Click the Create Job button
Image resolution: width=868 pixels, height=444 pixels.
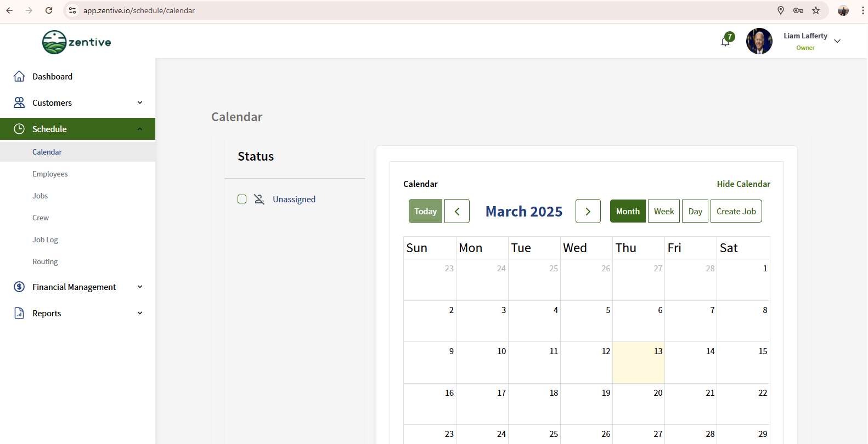pos(736,211)
